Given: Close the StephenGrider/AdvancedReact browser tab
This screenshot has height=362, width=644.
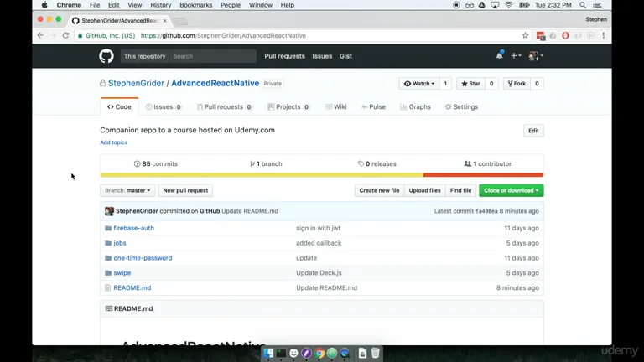Looking at the screenshot, I should (164, 20).
